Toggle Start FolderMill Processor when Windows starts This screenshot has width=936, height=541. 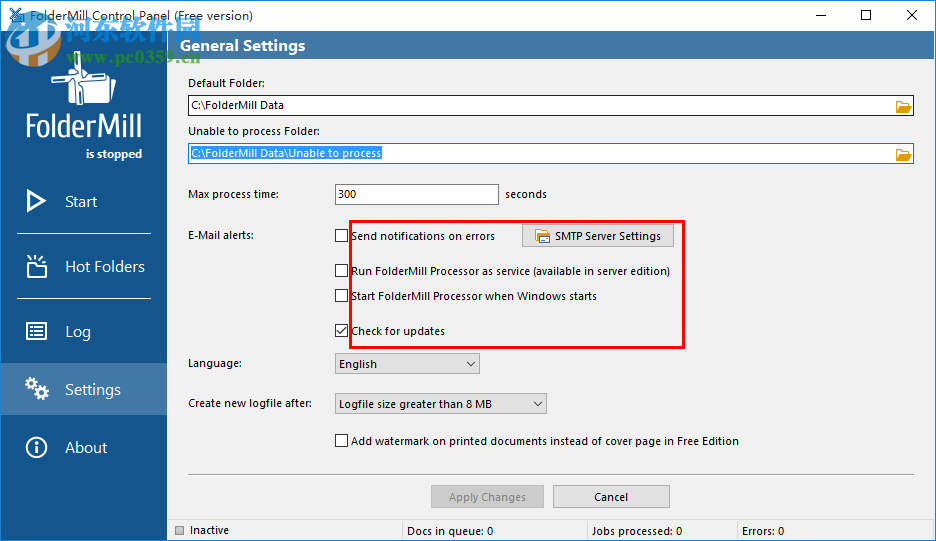pyautogui.click(x=341, y=296)
